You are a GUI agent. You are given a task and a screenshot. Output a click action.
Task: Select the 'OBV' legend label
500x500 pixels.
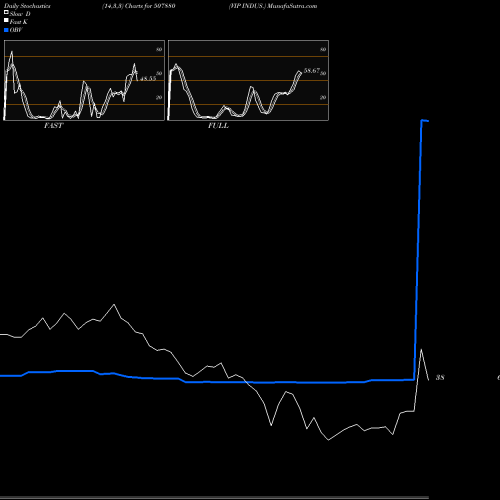point(16,30)
